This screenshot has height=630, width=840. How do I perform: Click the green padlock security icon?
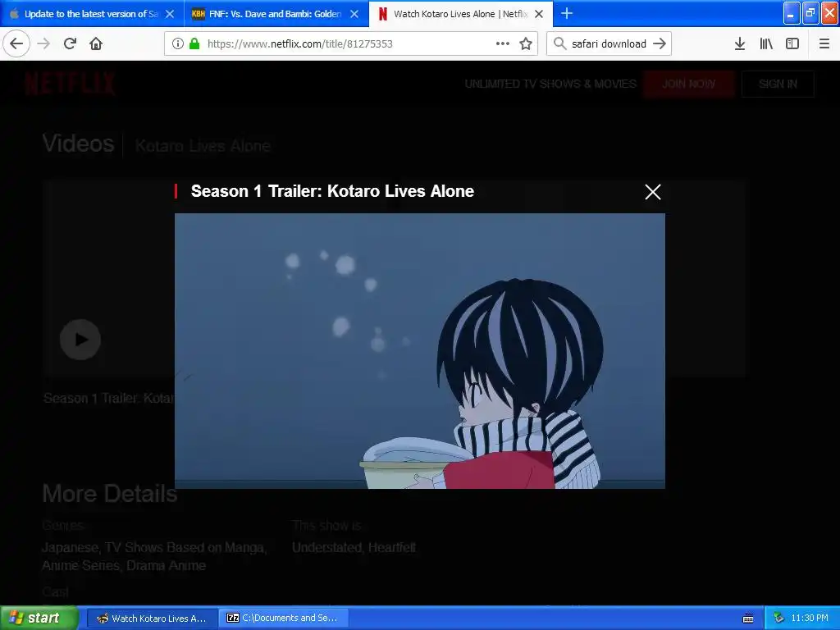(x=194, y=43)
